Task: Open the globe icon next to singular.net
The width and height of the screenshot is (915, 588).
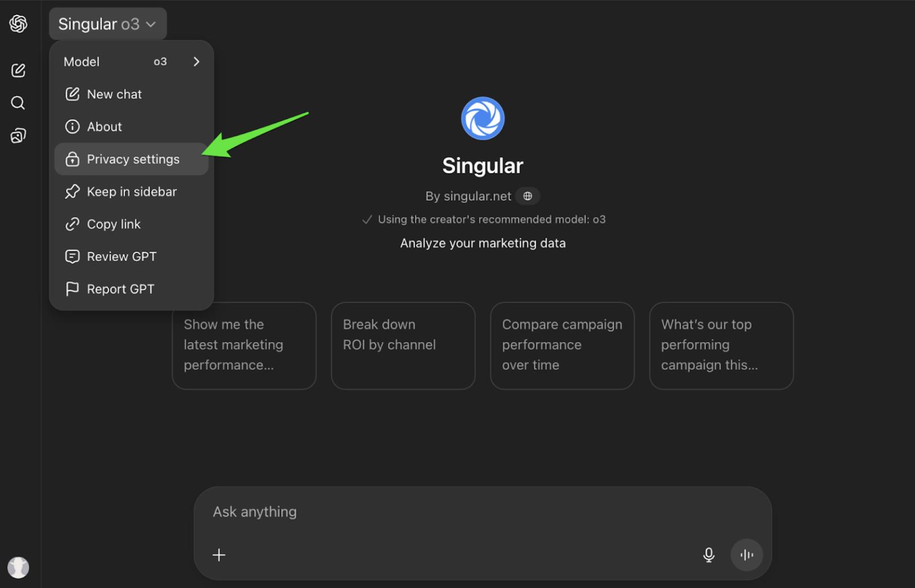Action: [527, 196]
